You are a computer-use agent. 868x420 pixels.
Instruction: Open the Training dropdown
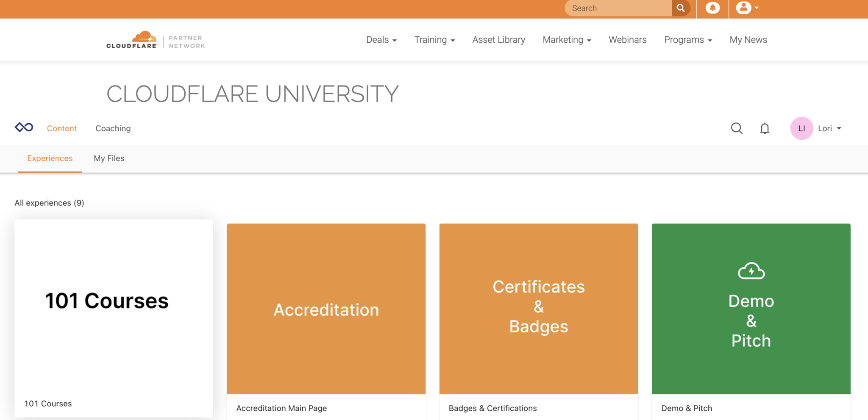click(x=434, y=39)
